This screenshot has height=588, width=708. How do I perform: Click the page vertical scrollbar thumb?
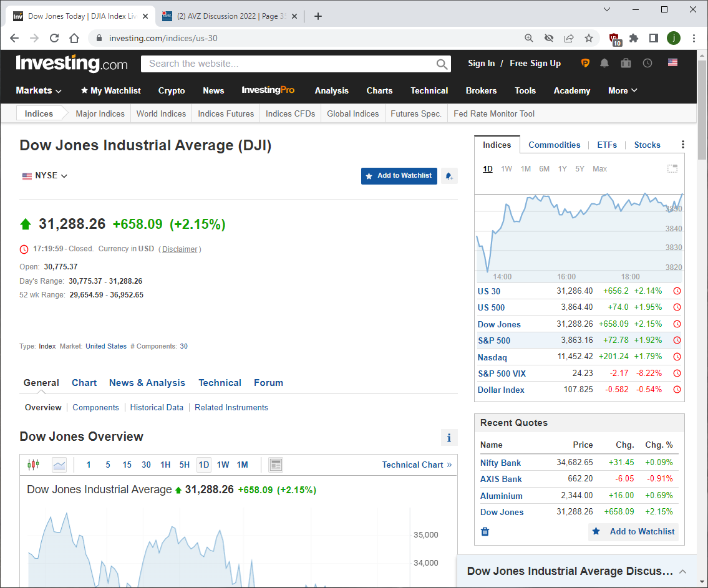(x=702, y=110)
